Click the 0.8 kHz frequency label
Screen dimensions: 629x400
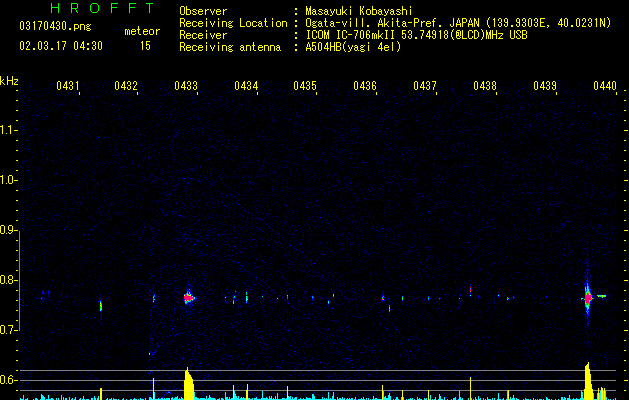coord(7,280)
